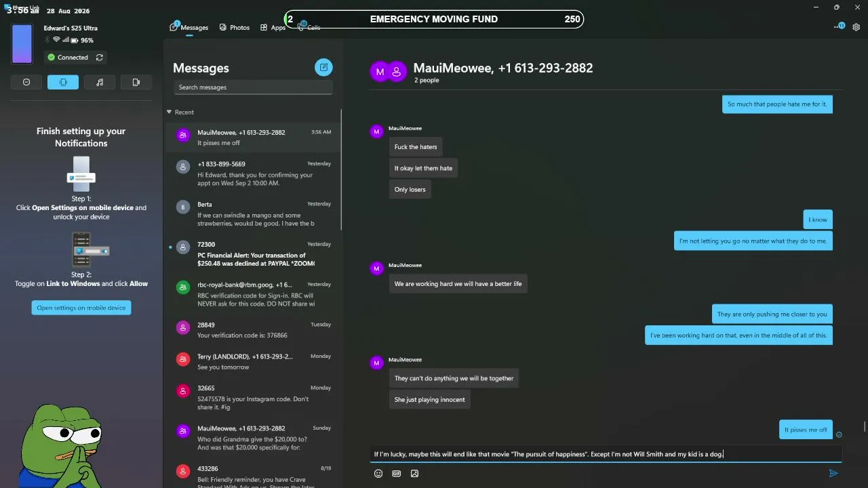Switch to the Calls tab
This screenshot has height=488, width=868.
(309, 27)
